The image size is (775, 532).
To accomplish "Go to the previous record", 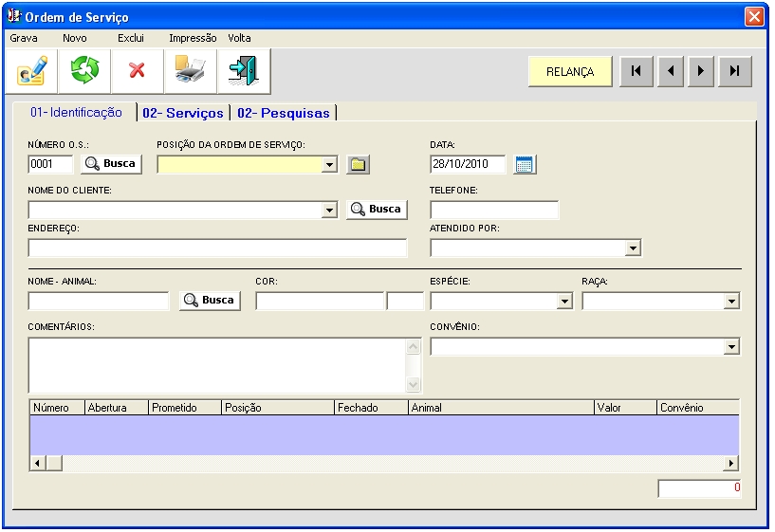I will click(670, 71).
